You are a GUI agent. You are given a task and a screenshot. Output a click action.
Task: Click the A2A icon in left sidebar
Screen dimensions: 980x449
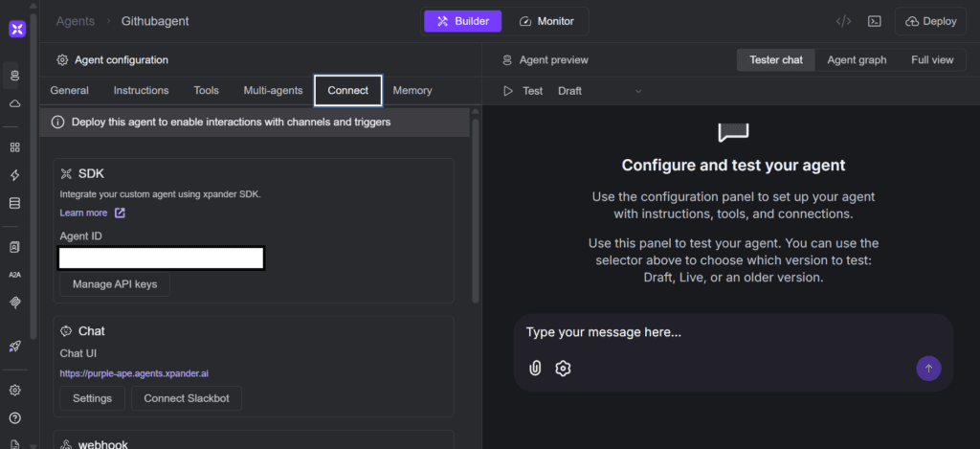(15, 275)
